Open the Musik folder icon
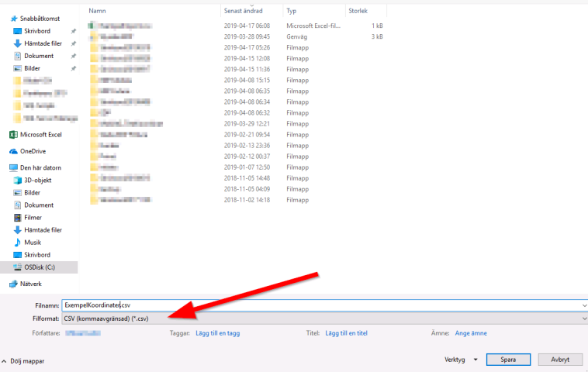This screenshot has width=588, height=372. pyautogui.click(x=17, y=242)
